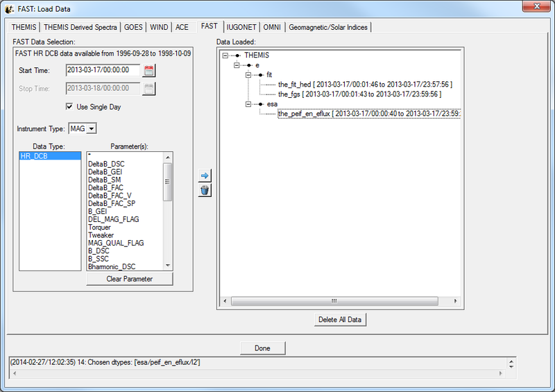Toggle the Use Single Day checkbox

coord(69,106)
